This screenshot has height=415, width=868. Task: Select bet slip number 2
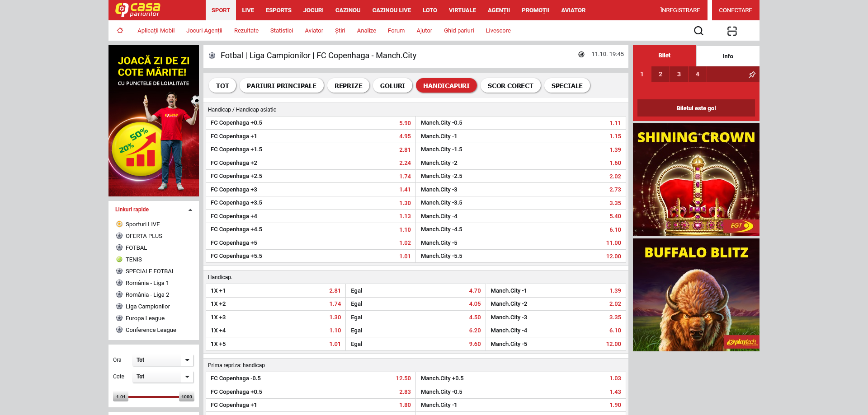point(660,74)
